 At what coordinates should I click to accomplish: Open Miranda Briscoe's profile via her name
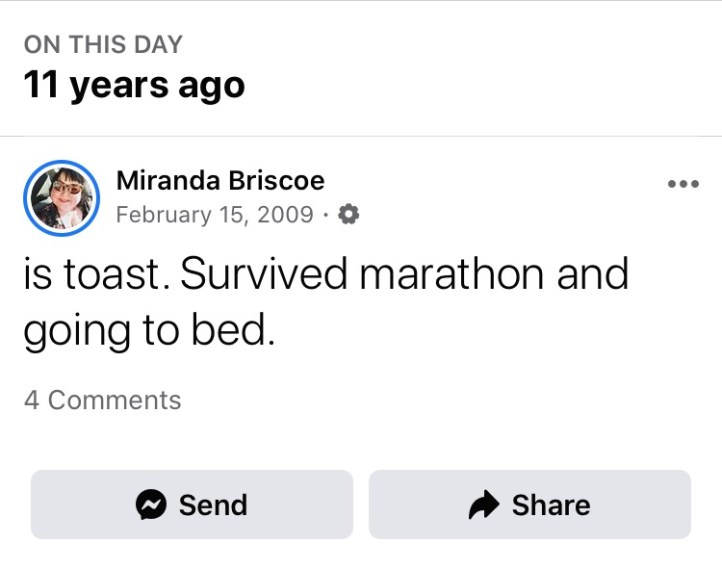(220, 181)
